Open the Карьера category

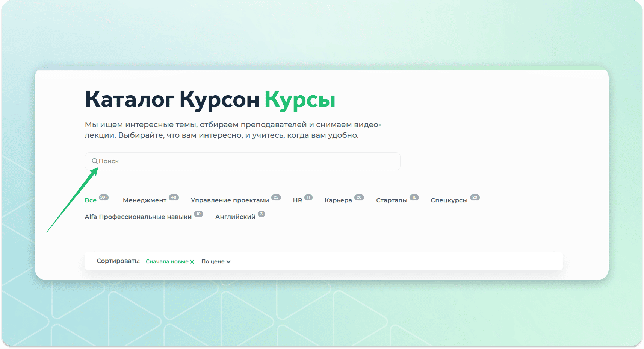[338, 200]
